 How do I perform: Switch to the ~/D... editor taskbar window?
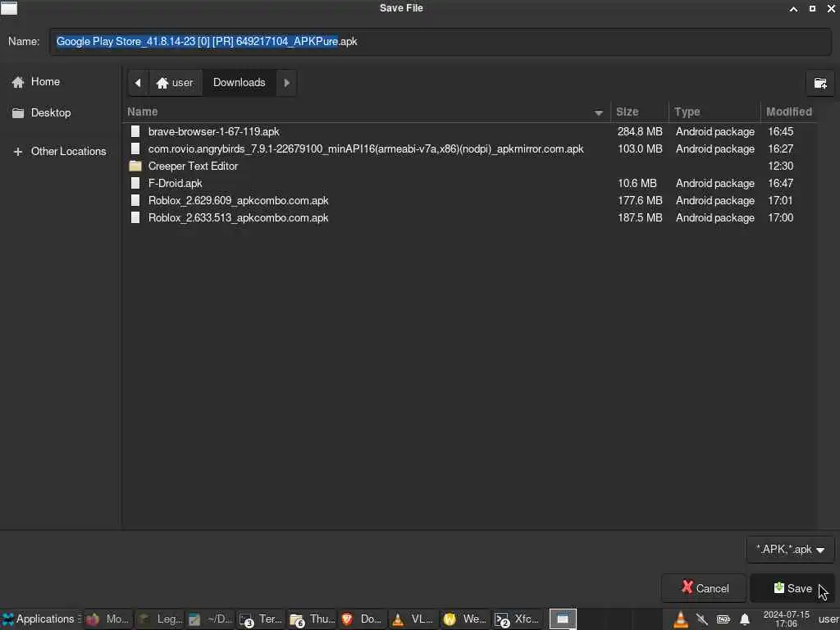pyautogui.click(x=210, y=619)
